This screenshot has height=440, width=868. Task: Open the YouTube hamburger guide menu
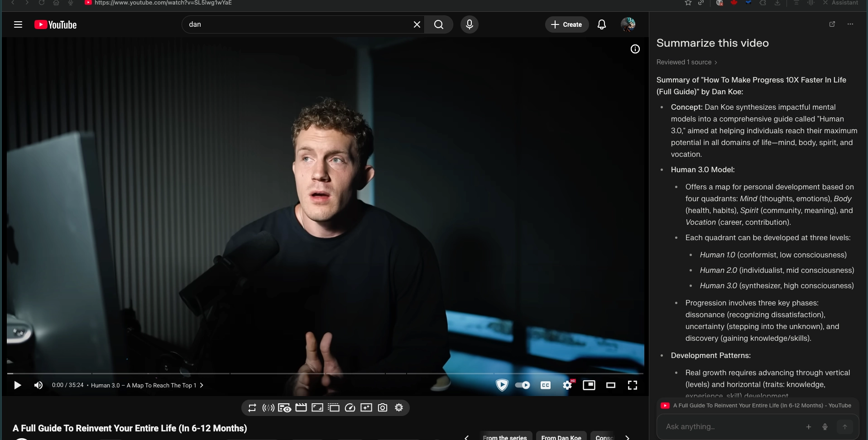[18, 24]
